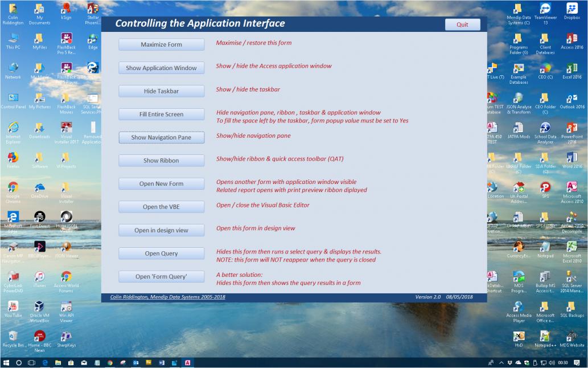This screenshot has width=588, height=368.
Task: Select the Client Databases folder icon
Action: click(545, 44)
